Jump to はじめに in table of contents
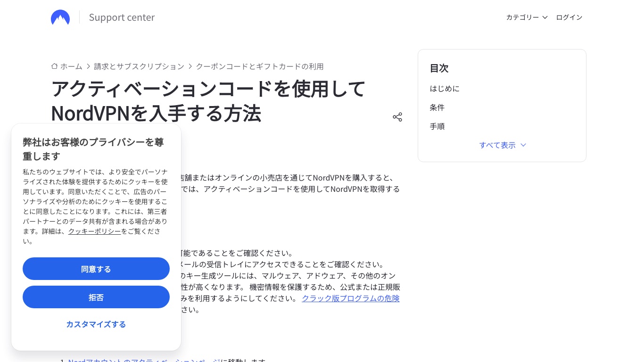The image size is (644, 362). tap(445, 89)
